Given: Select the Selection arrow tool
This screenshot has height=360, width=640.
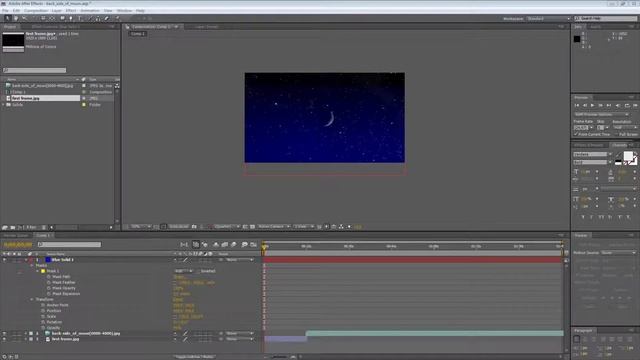Looking at the screenshot, I should (7, 18).
